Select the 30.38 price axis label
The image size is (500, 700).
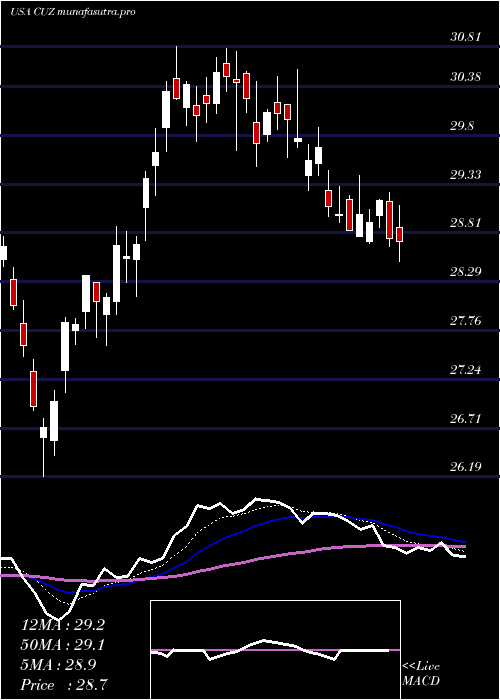(x=465, y=77)
